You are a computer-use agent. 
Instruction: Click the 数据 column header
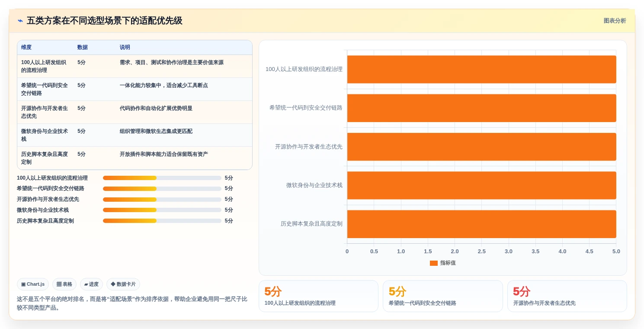pyautogui.click(x=83, y=48)
